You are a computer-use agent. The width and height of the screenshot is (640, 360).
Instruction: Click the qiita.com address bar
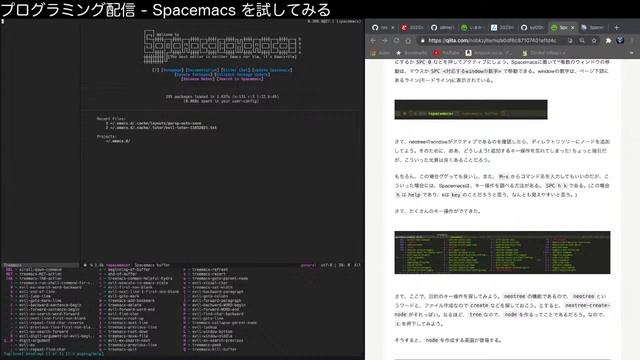point(492,41)
